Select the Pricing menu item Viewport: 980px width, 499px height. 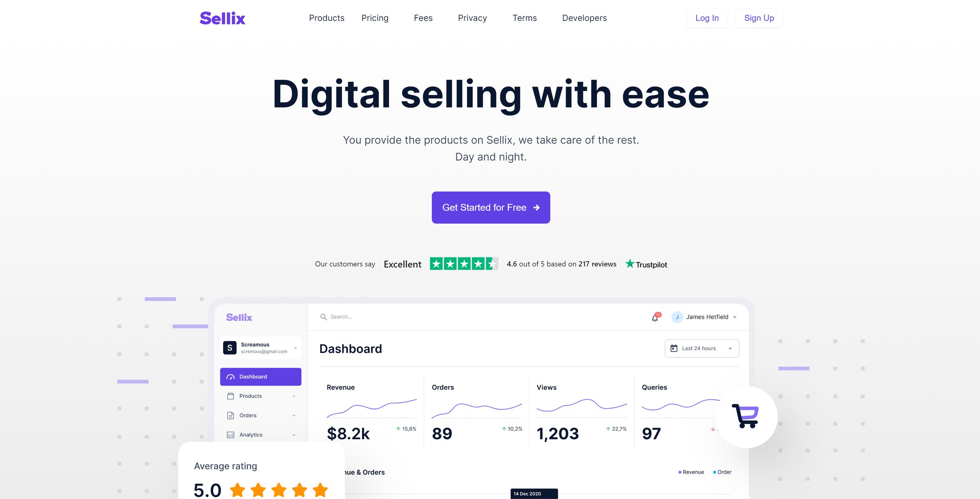click(x=374, y=17)
